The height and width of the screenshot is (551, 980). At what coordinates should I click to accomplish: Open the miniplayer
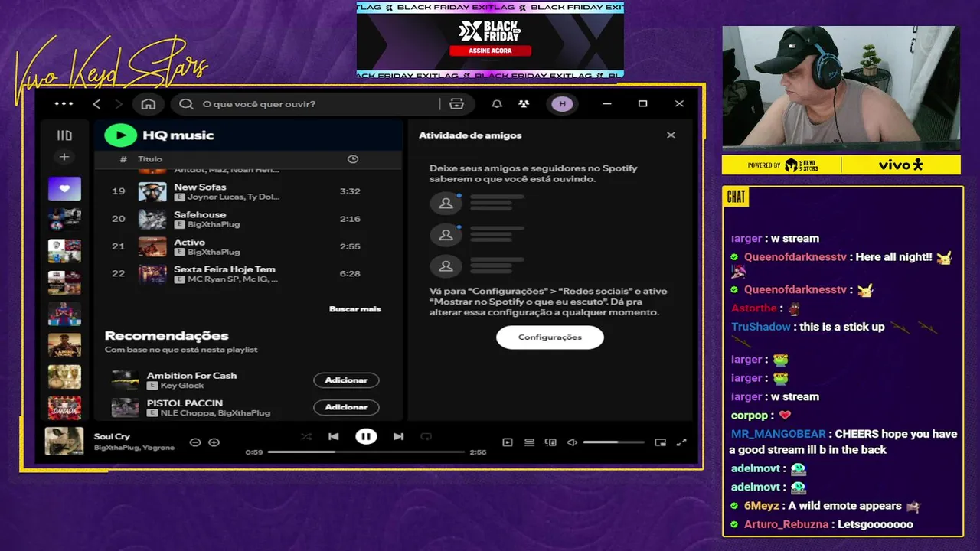(x=660, y=442)
